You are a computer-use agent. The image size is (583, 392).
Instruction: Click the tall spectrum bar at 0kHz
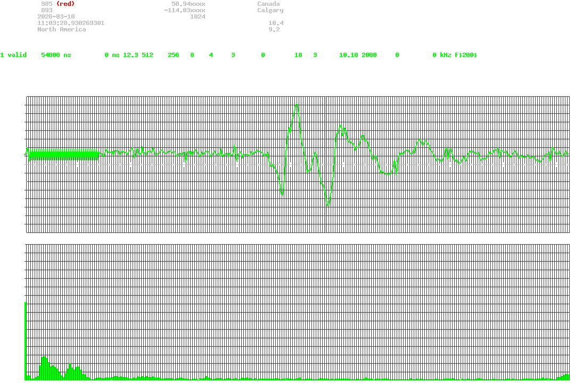25,340
